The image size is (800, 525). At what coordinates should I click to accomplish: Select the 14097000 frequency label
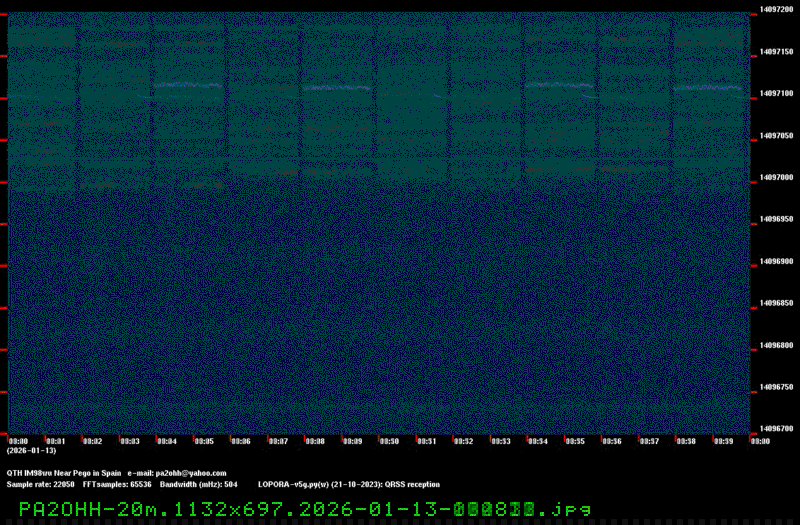pyautogui.click(x=775, y=177)
